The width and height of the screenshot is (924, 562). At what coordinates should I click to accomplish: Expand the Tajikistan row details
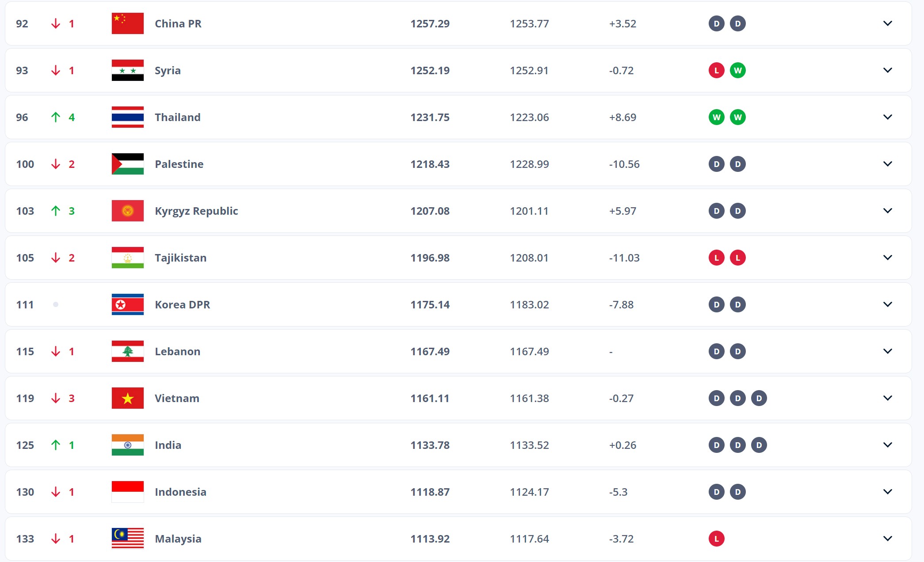pos(887,258)
